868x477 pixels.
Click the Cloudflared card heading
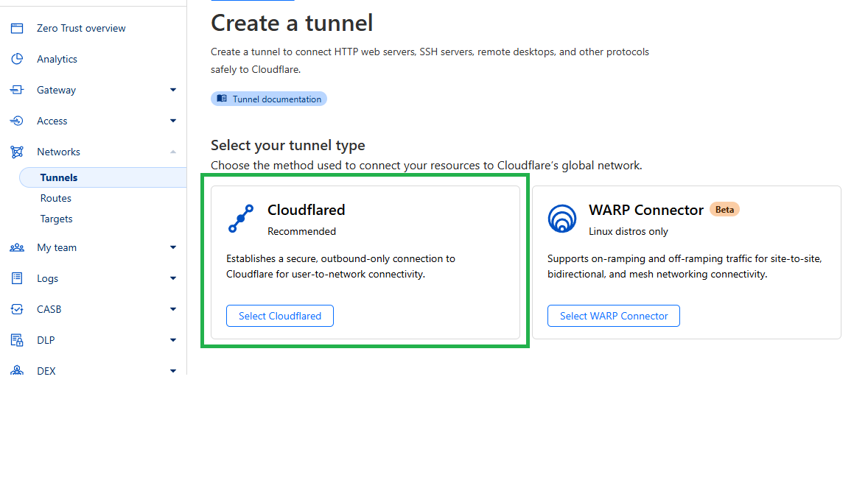[x=306, y=210]
